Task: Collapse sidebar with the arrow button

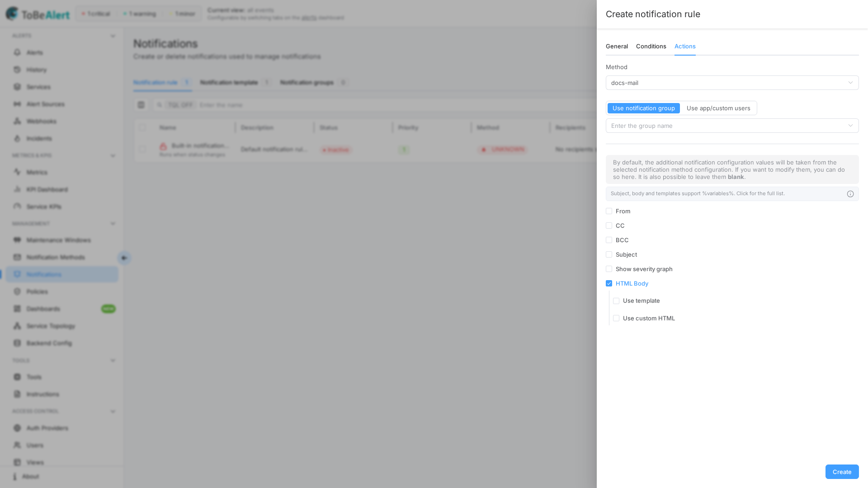Action: [124, 258]
